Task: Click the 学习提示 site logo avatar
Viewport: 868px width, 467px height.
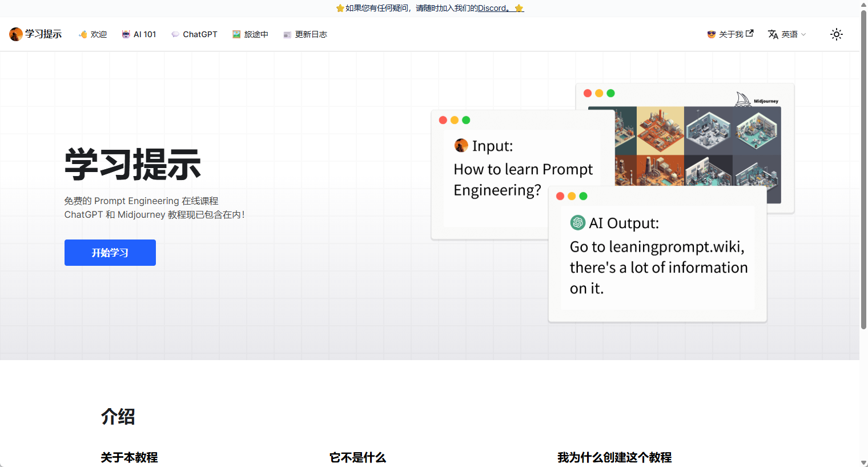Action: coord(16,34)
